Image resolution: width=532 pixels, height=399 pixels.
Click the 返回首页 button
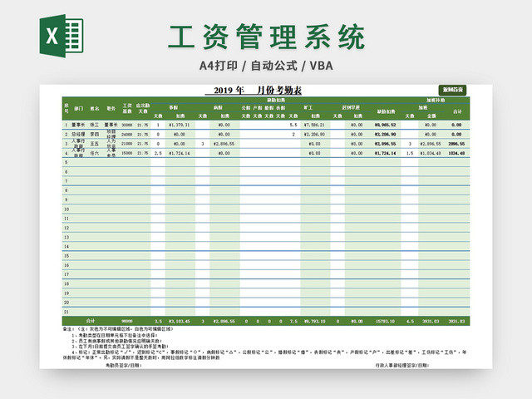pos(452,90)
